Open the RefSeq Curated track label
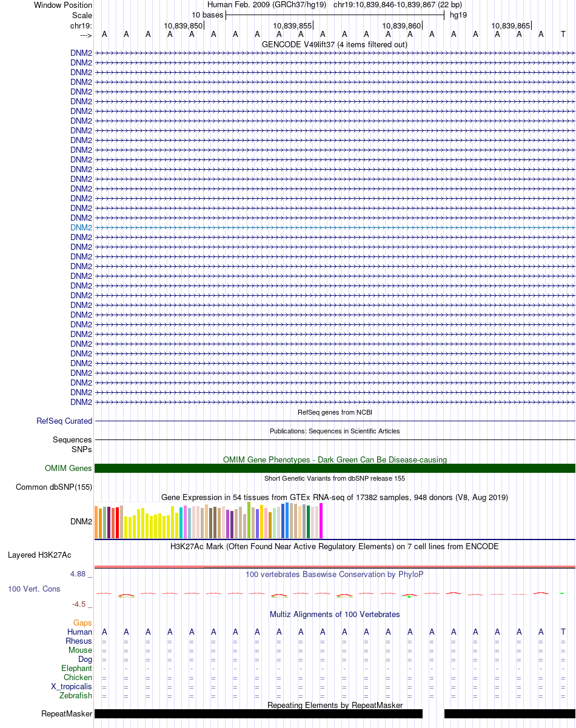576x728 pixels. tap(64, 421)
